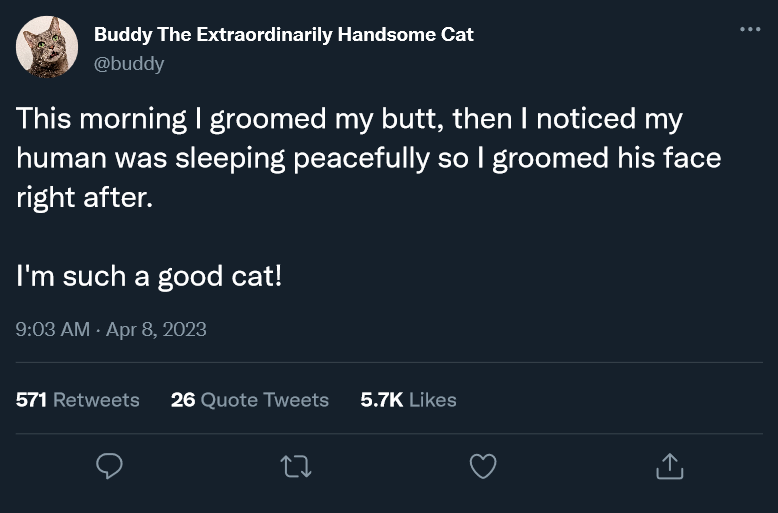The height and width of the screenshot is (513, 778).
Task: View the 26 Quote Tweets
Action: 249,400
